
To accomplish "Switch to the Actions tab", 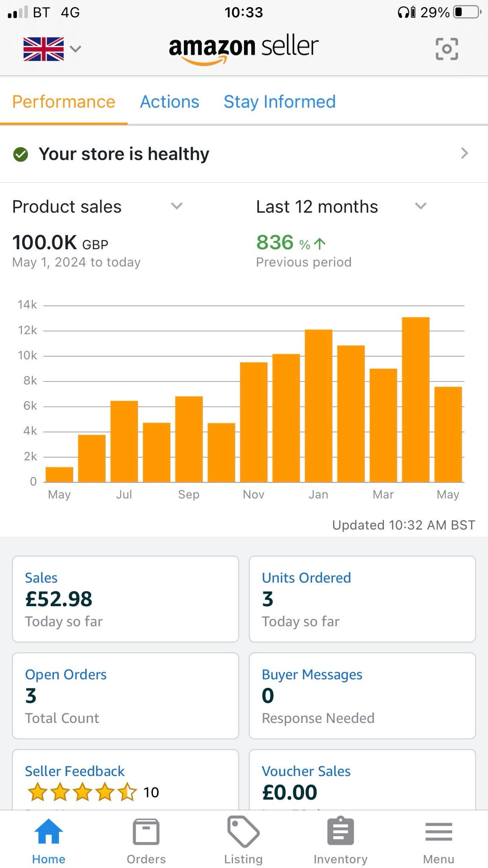I will [169, 102].
